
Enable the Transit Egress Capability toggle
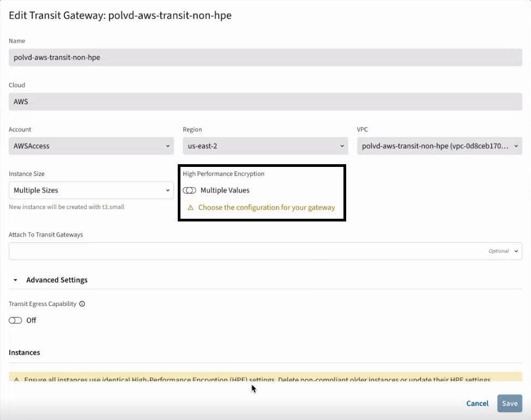click(x=15, y=320)
